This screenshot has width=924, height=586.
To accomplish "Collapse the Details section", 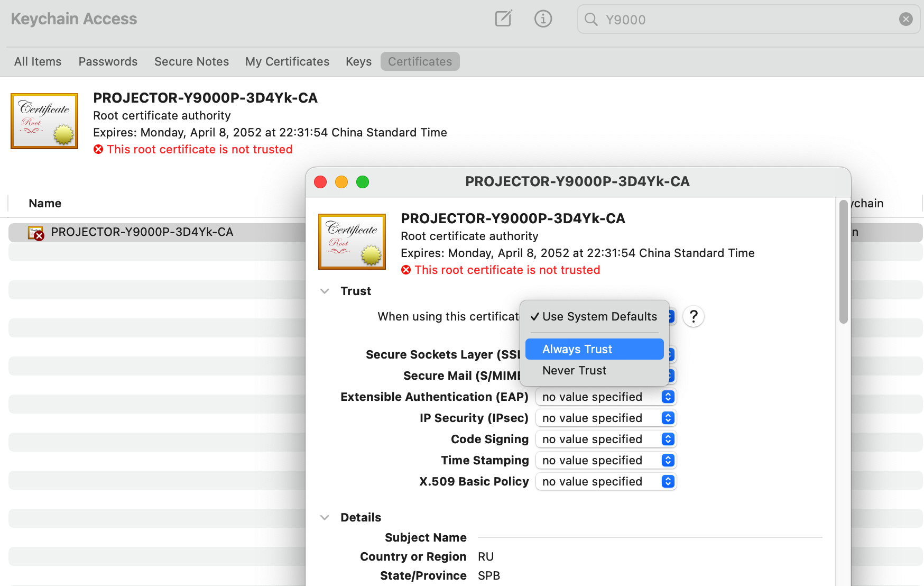I will [324, 517].
